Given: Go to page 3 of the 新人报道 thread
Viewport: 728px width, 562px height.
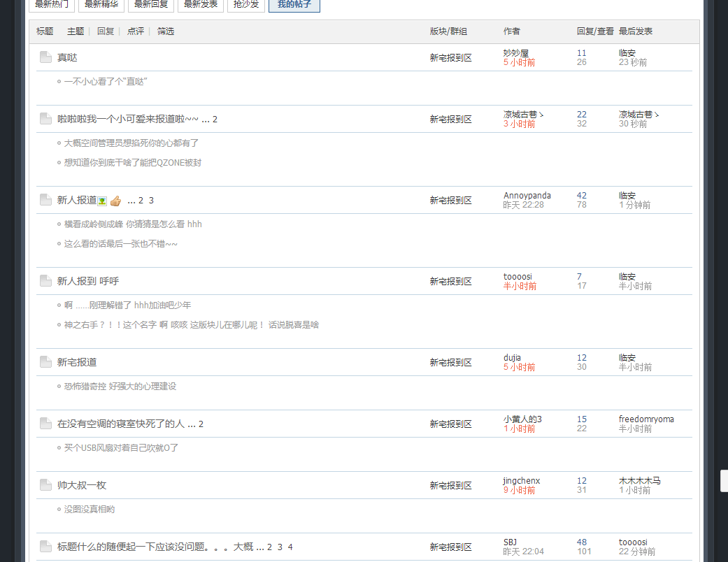Looking at the screenshot, I should click(151, 201).
